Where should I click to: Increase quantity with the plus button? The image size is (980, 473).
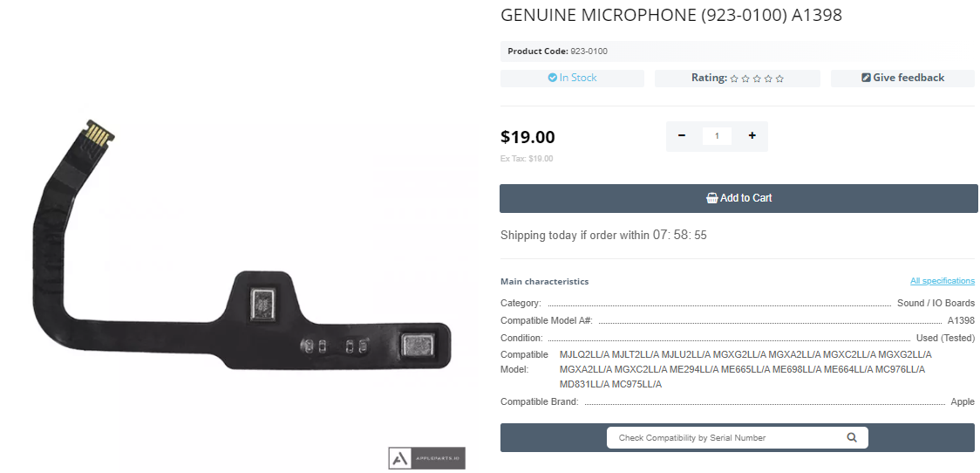coord(752,136)
